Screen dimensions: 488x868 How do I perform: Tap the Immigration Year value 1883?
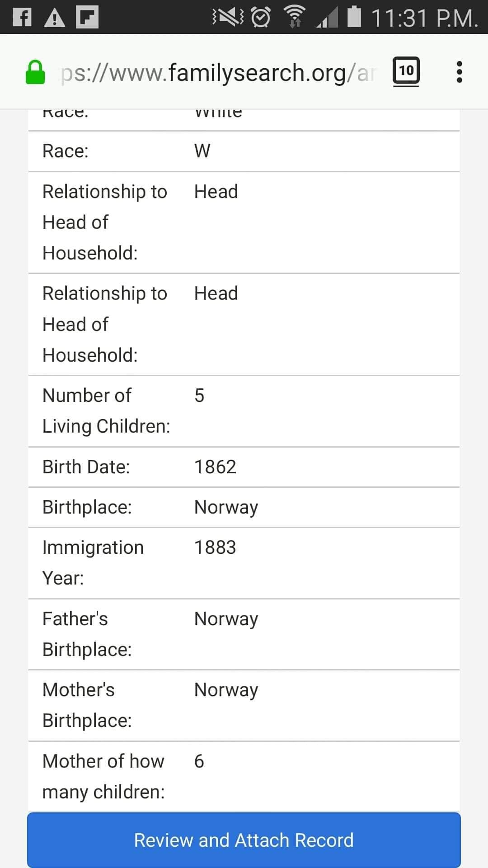coord(215,547)
